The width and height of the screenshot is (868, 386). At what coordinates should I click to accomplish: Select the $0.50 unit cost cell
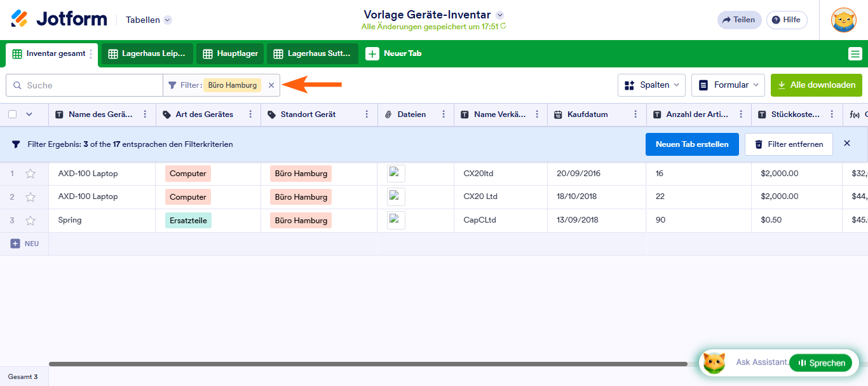(x=797, y=221)
